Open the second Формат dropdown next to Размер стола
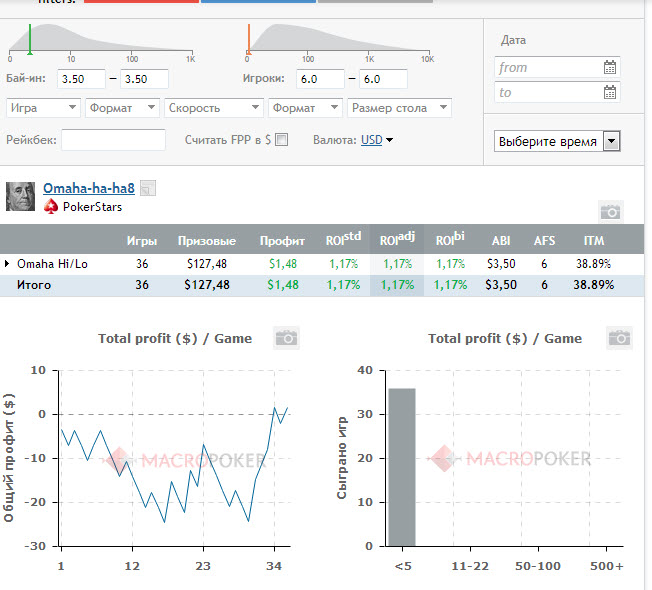Screen dimensions: 652x590 pyautogui.click(x=305, y=108)
